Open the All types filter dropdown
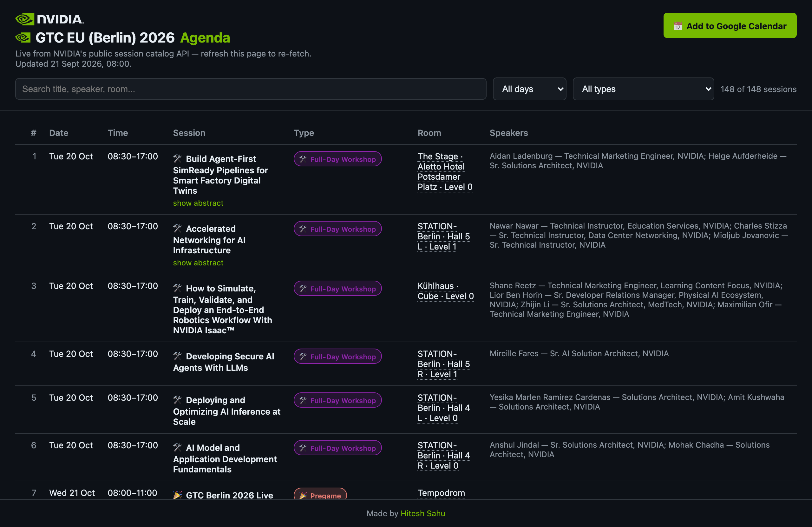The image size is (812, 527). pos(643,89)
